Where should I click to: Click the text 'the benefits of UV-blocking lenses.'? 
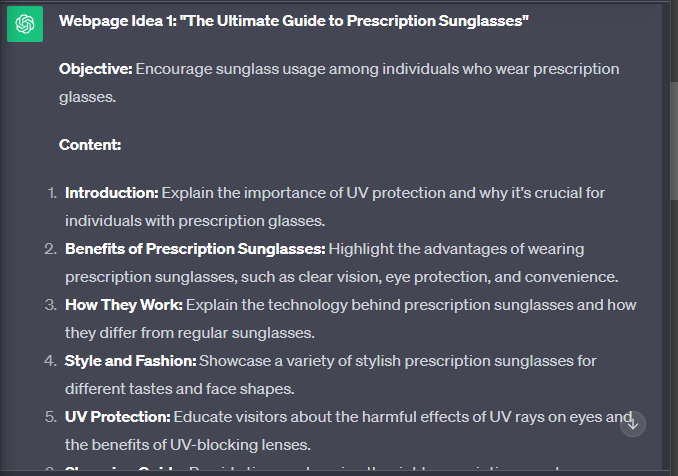click(x=188, y=445)
